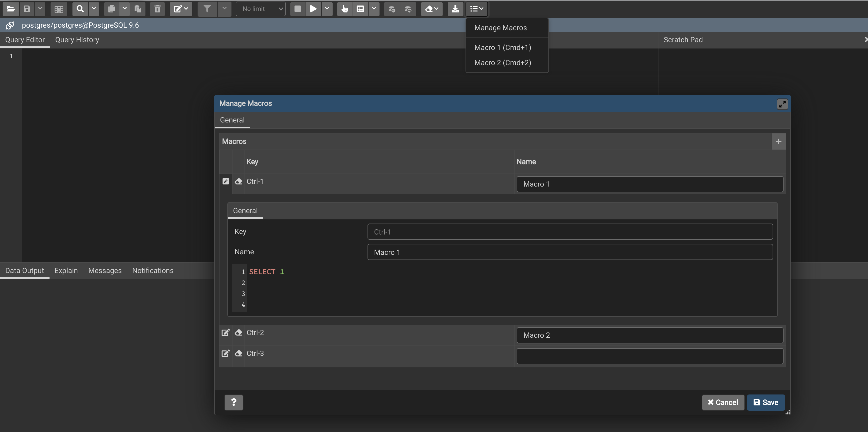Click the Download results icon
This screenshot has width=868, height=432.
pos(455,9)
